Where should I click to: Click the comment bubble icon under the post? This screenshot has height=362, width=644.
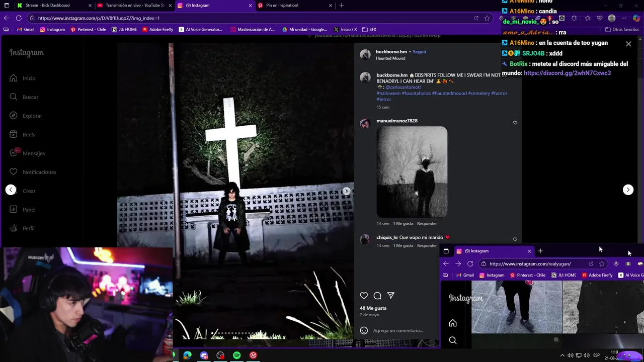[x=377, y=296]
